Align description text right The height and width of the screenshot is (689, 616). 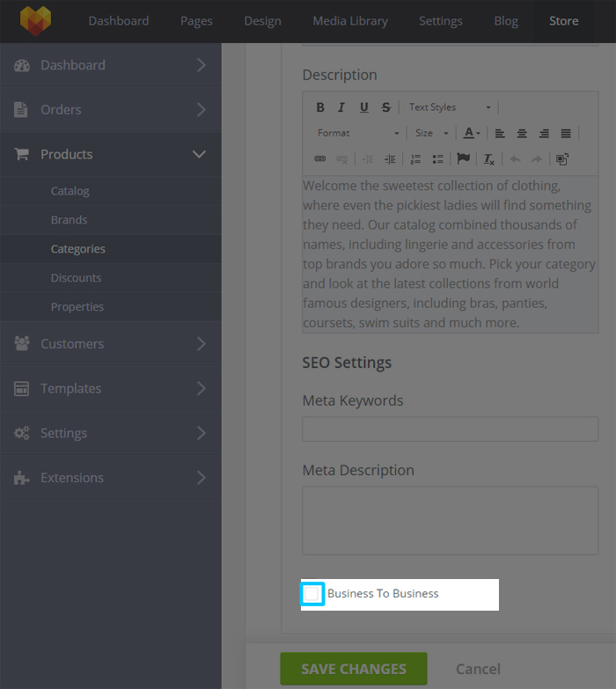coord(544,133)
